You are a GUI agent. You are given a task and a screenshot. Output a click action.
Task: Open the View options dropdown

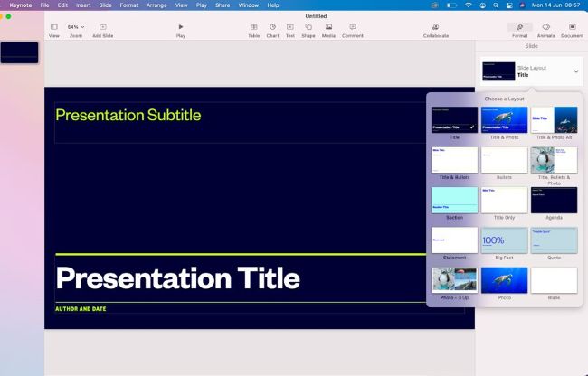(x=54, y=27)
